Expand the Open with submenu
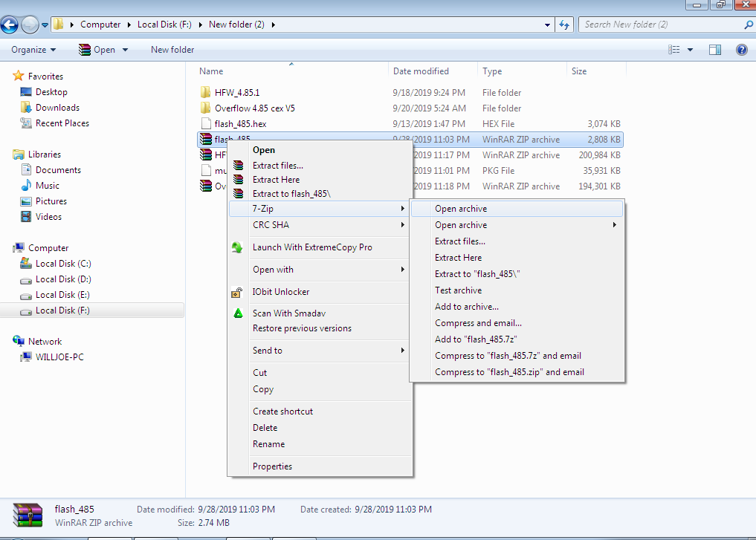The image size is (756, 540). (319, 270)
